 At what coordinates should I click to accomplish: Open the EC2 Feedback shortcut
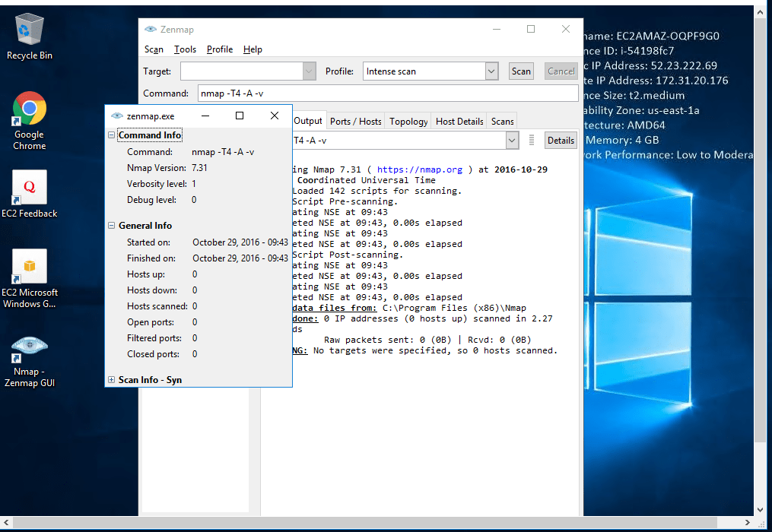(x=29, y=187)
